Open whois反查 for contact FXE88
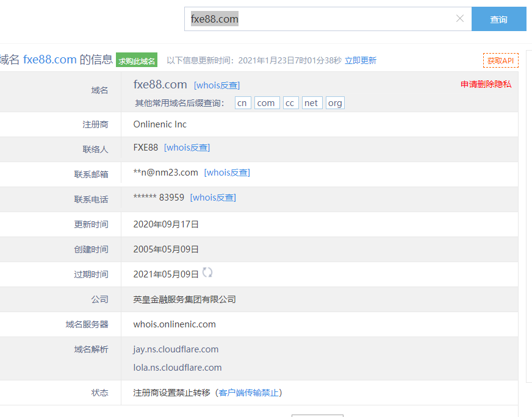The image size is (532, 417). click(187, 148)
